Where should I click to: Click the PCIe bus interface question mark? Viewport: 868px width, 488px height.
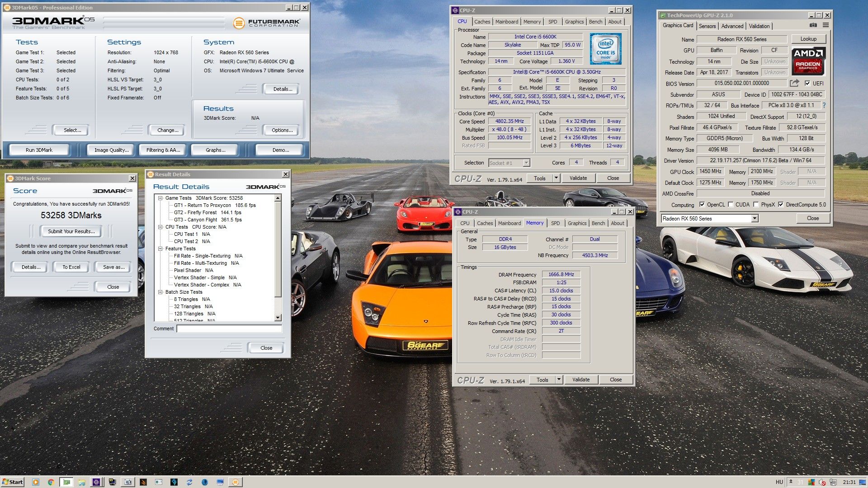pyautogui.click(x=824, y=105)
